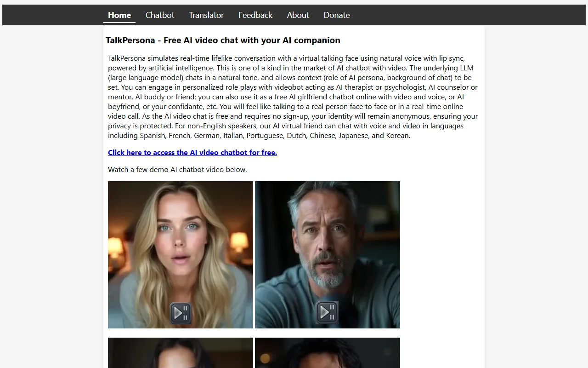Select Feedback in the navigation bar

pyautogui.click(x=255, y=15)
